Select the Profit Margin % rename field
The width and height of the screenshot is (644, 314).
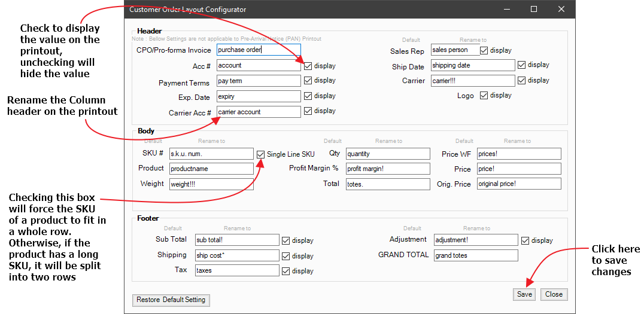point(388,169)
